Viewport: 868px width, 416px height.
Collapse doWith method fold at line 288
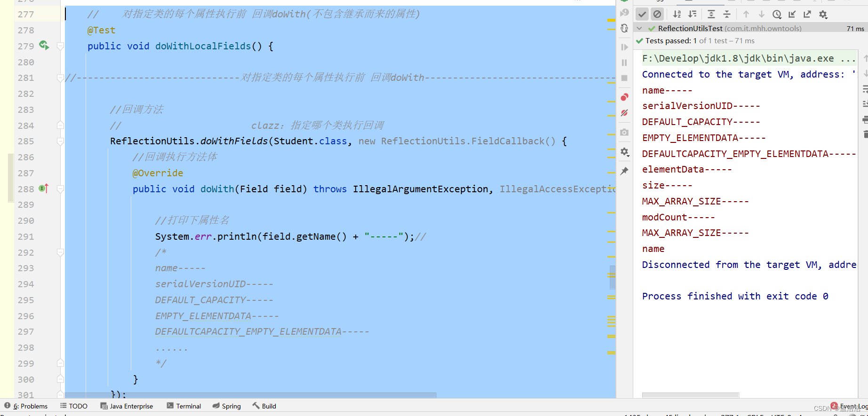tap(60, 189)
